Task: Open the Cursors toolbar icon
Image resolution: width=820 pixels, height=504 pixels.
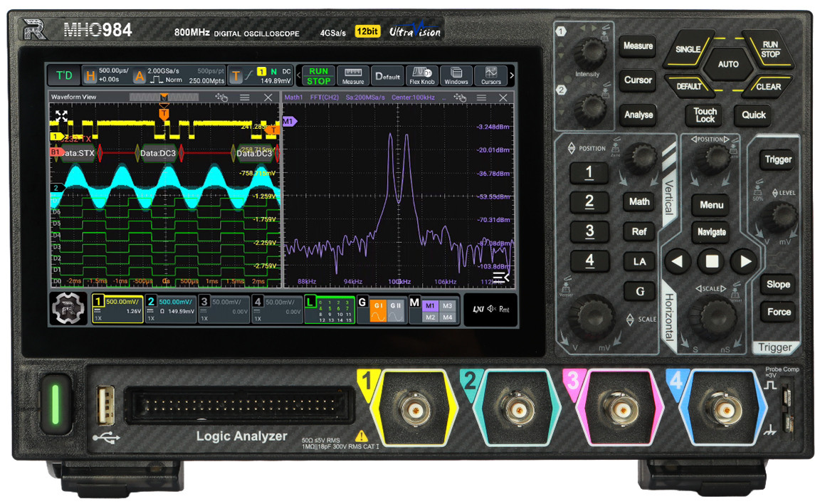Action: 490,75
